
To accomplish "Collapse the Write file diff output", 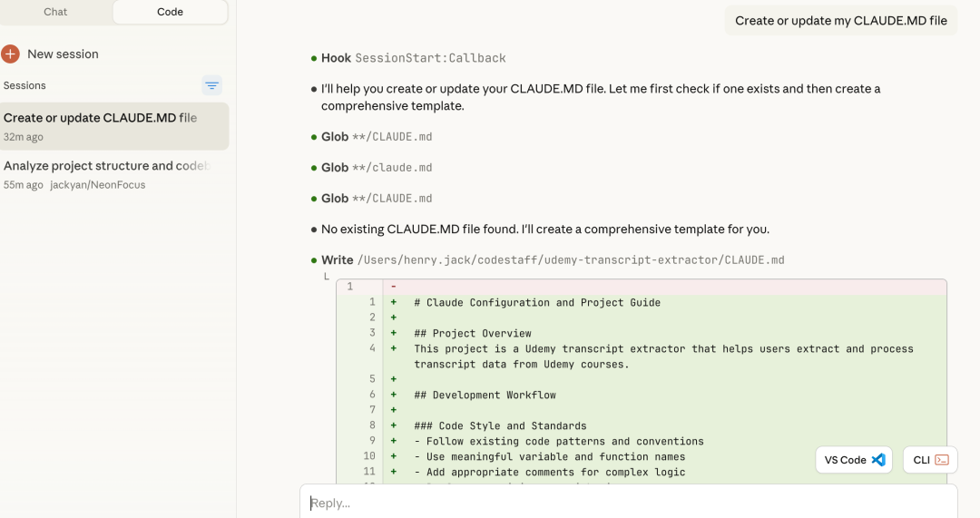I will tap(327, 277).
